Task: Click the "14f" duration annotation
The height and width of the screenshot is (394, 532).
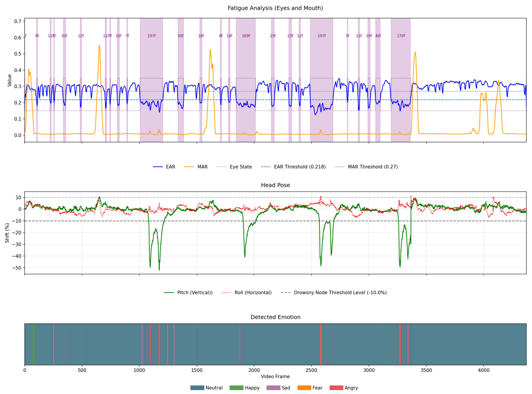Action: click(229, 36)
